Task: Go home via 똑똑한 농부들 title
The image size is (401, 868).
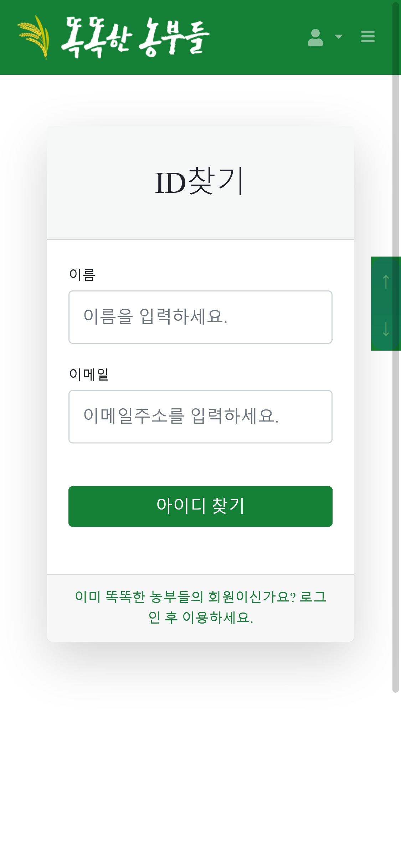Action: pos(135,37)
